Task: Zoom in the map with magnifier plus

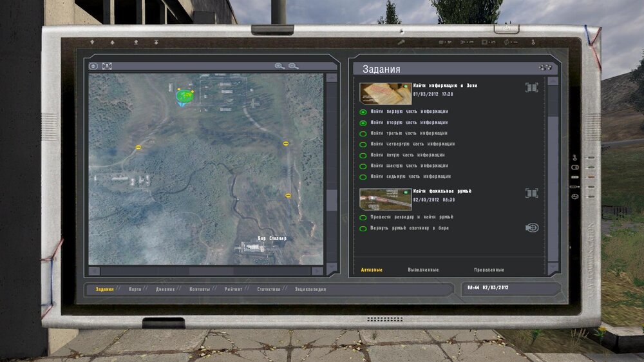Action: click(x=279, y=66)
